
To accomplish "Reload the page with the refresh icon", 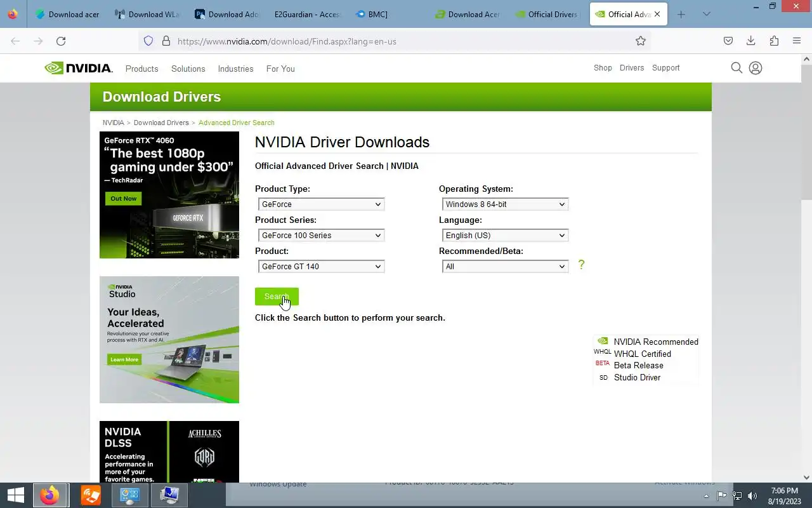I will click(61, 41).
